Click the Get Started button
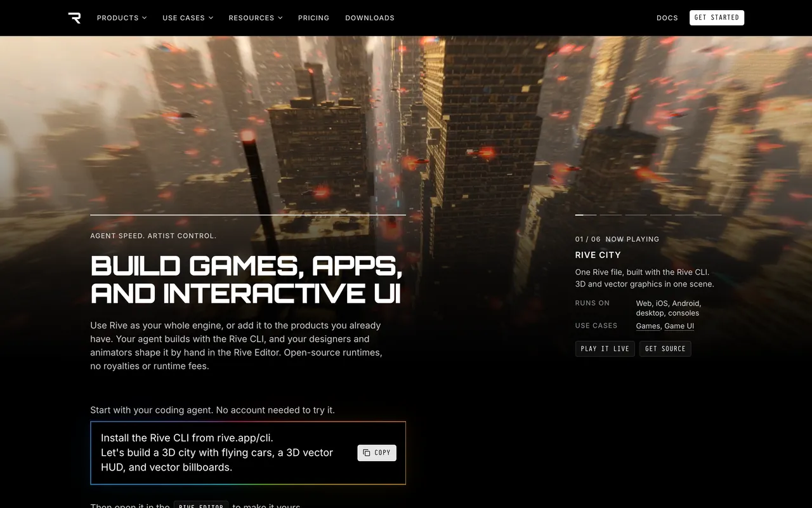Viewport: 812px width, 508px height. (x=717, y=18)
